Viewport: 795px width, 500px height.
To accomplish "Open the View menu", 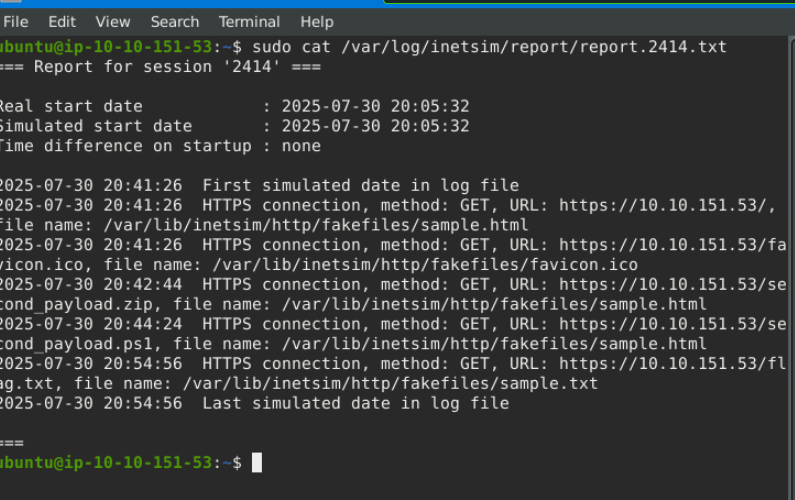I will pos(113,22).
